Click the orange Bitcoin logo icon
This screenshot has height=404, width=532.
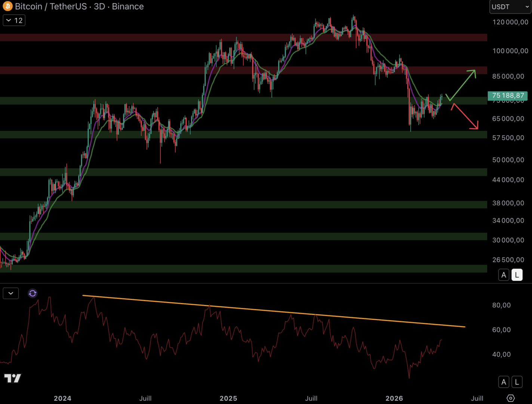(7, 6)
